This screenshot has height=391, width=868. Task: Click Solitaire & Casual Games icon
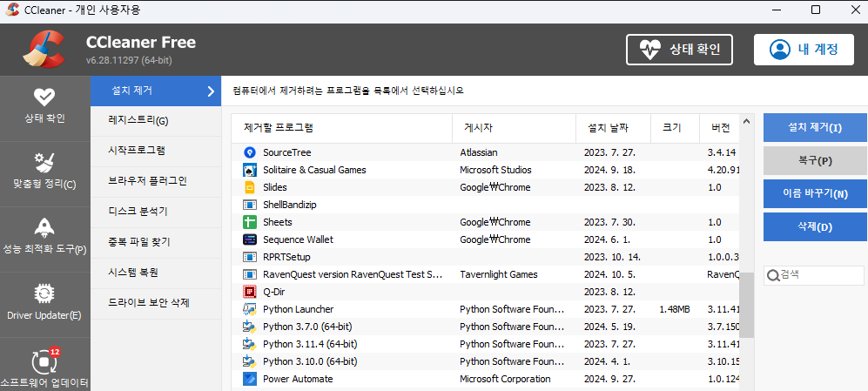click(250, 170)
